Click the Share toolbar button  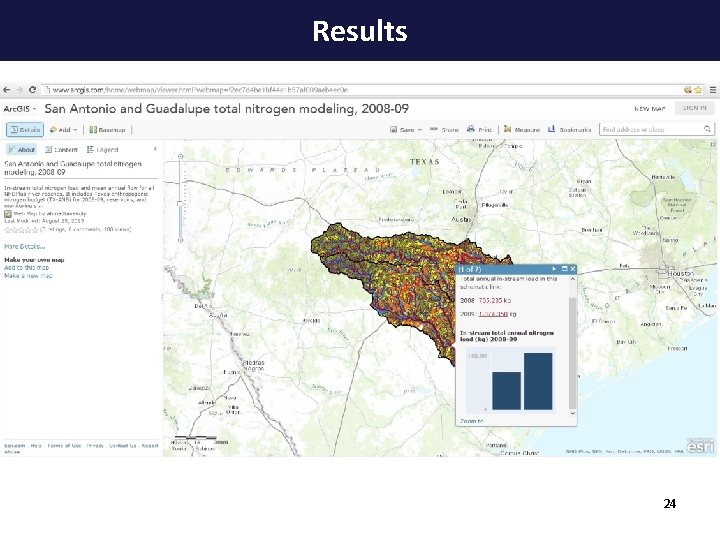pos(444,130)
